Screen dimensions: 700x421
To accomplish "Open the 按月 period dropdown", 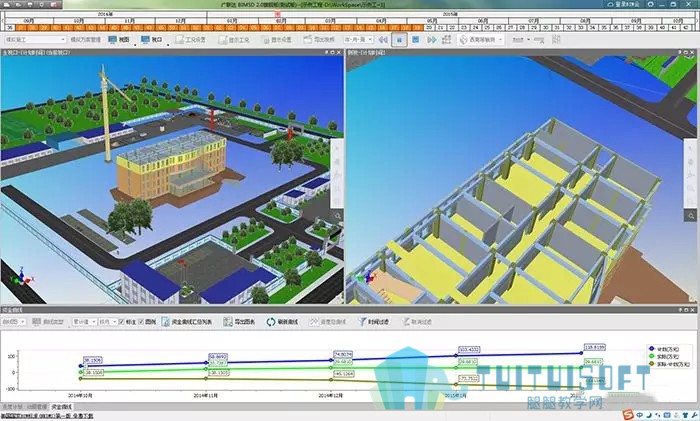I will tap(108, 321).
